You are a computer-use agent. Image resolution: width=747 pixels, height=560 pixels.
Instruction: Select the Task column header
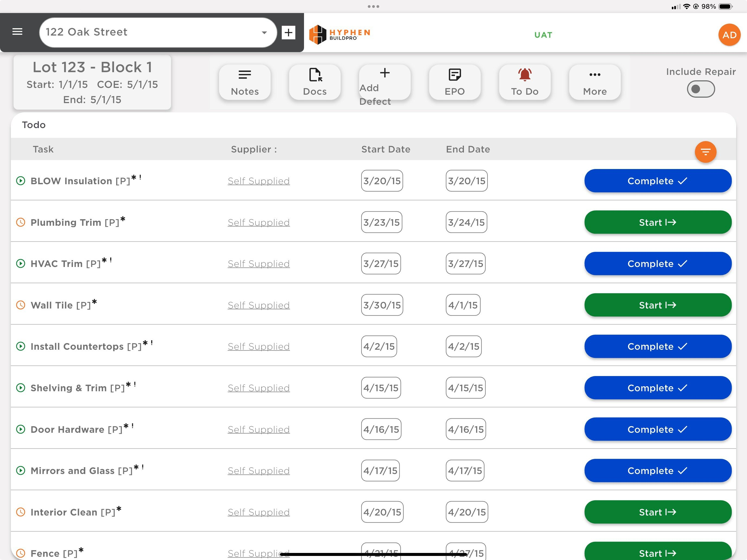pos(43,149)
